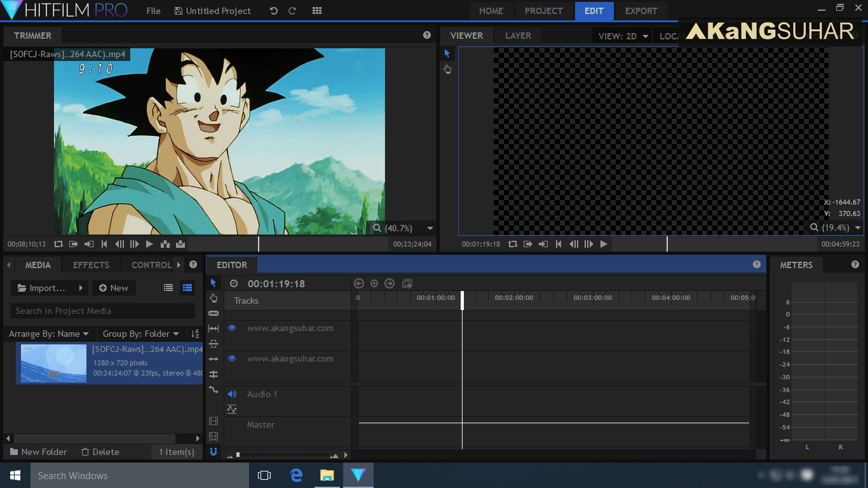Go to next keyframe in the Editor
868x488 pixels.
tap(390, 283)
